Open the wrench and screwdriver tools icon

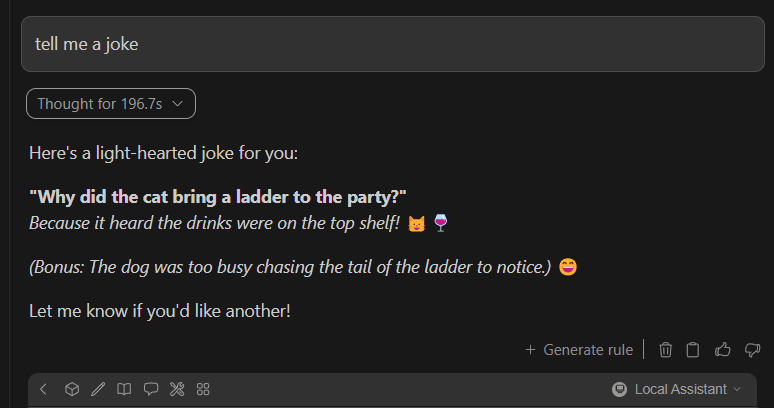pyautogui.click(x=177, y=389)
